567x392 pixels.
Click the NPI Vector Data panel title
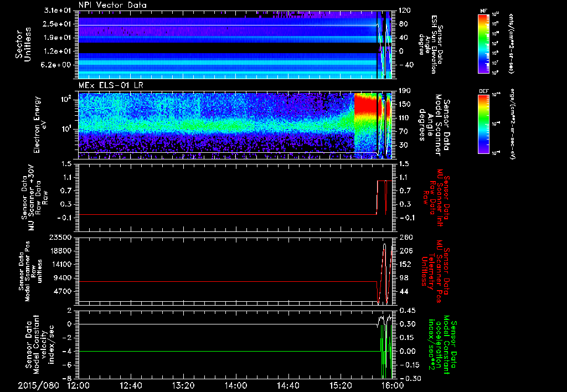pyautogui.click(x=112, y=5)
